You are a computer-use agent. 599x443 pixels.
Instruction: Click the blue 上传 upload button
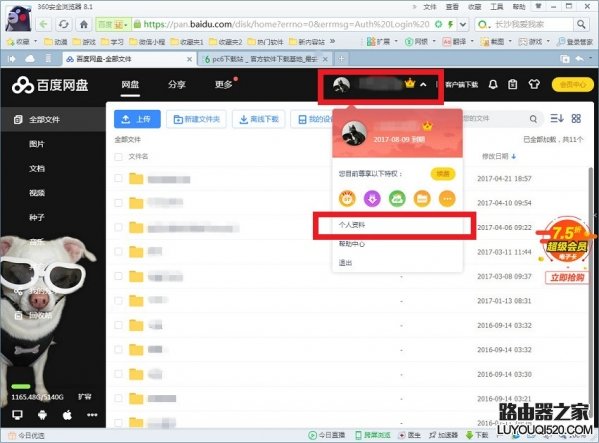[137, 119]
